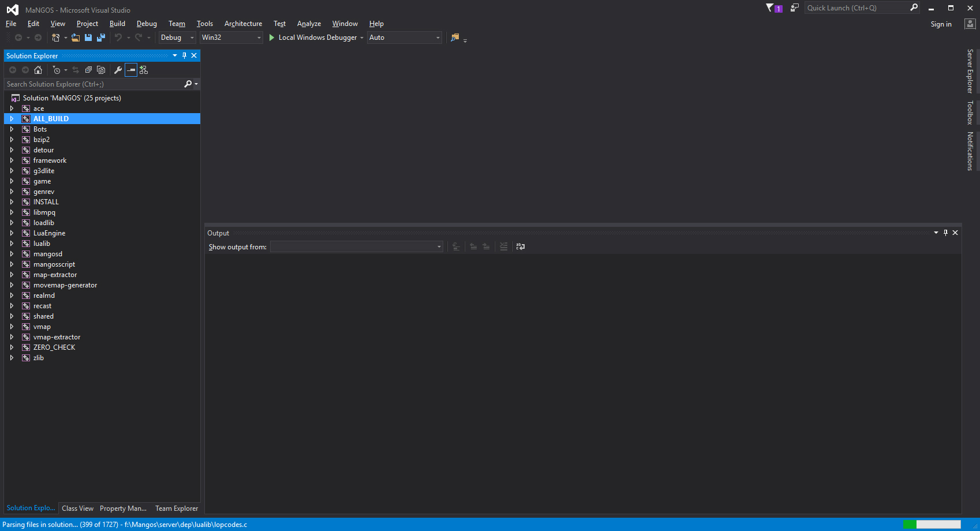Open the File menu
Screen dimensions: 980x531
11,24
